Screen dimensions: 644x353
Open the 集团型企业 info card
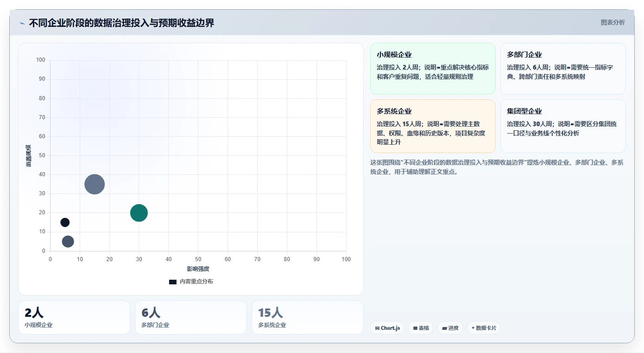click(563, 126)
